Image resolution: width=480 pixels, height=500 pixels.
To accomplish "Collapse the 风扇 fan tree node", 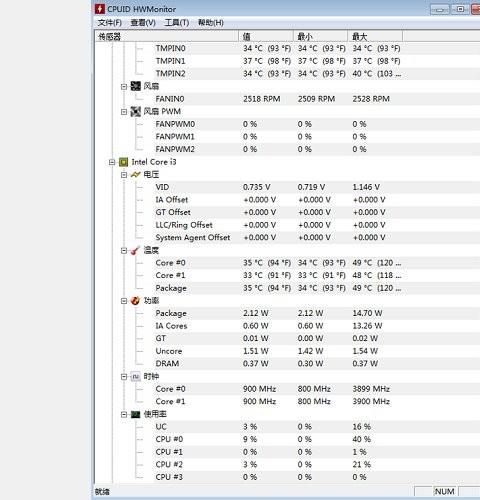I will 124,87.
